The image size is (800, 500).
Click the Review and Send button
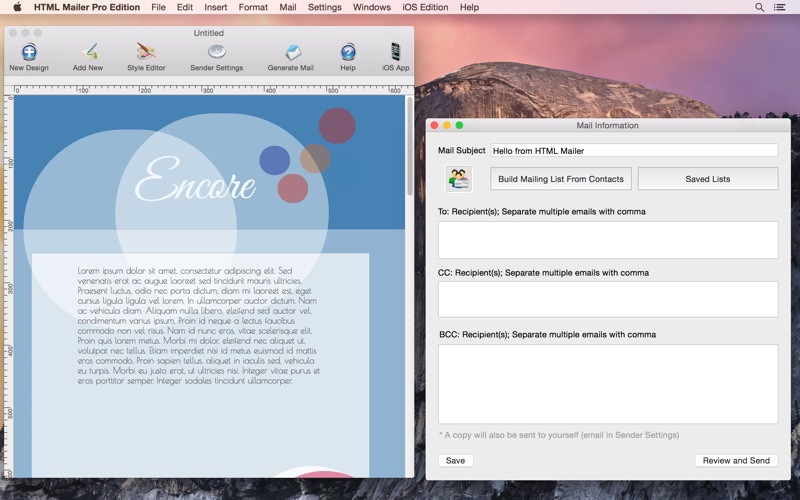tap(736, 460)
